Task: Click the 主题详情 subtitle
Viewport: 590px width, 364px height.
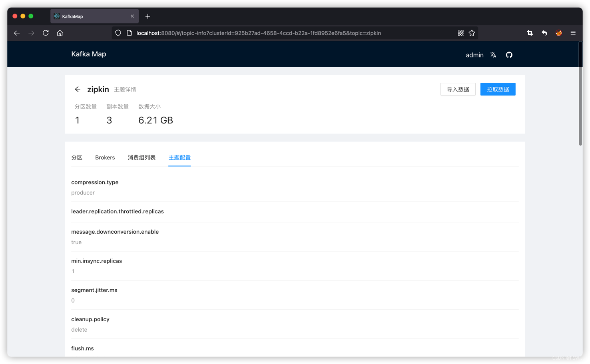Action: click(125, 90)
